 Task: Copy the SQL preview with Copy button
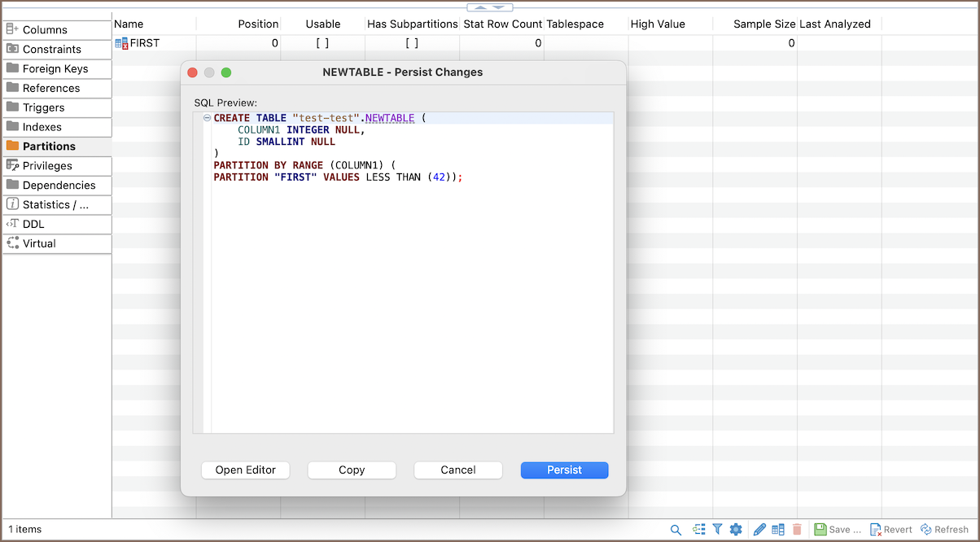(x=352, y=470)
